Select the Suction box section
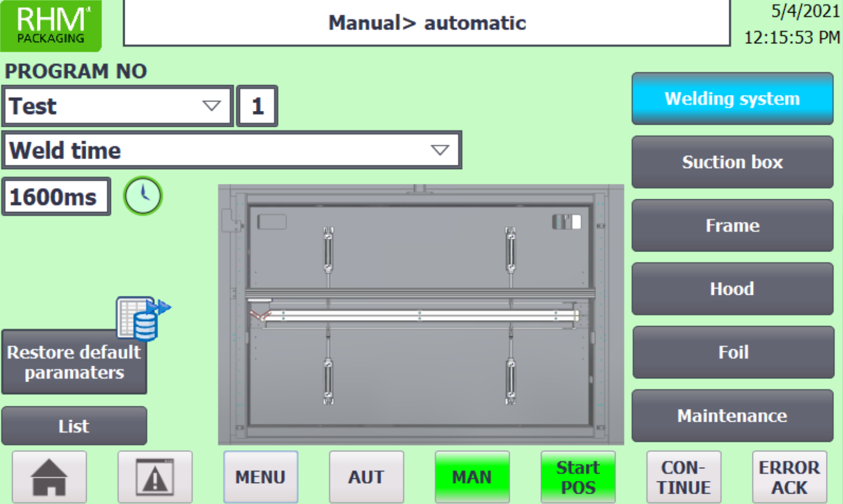This screenshot has height=504, width=843. pyautogui.click(x=732, y=162)
